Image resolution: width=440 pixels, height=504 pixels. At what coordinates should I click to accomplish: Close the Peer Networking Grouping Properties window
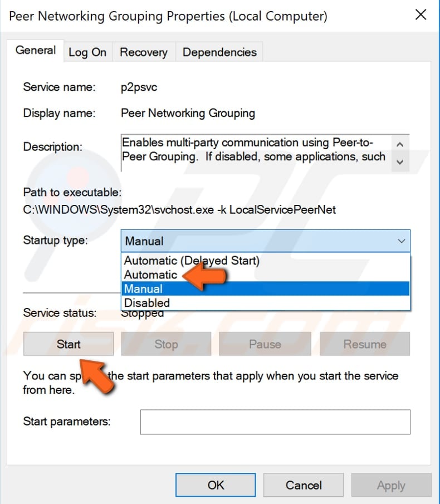coord(421,15)
